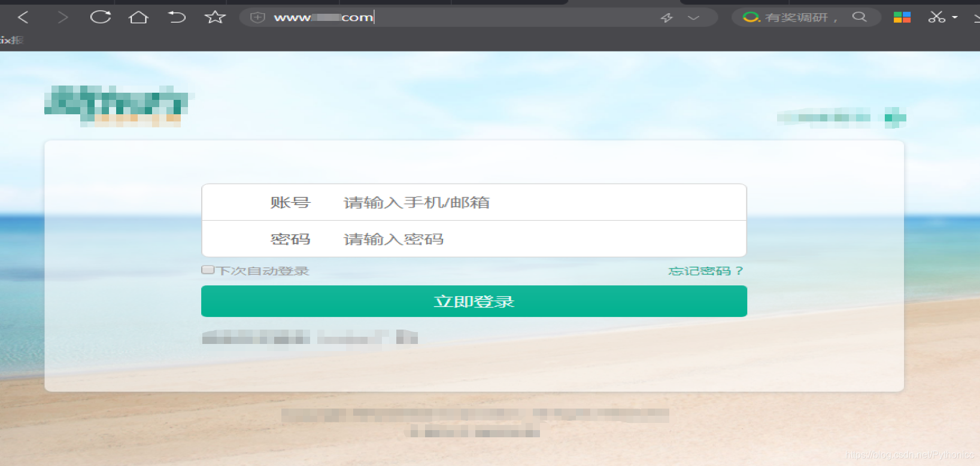Click the green circle search engine logo
980x466 pixels.
click(x=751, y=17)
